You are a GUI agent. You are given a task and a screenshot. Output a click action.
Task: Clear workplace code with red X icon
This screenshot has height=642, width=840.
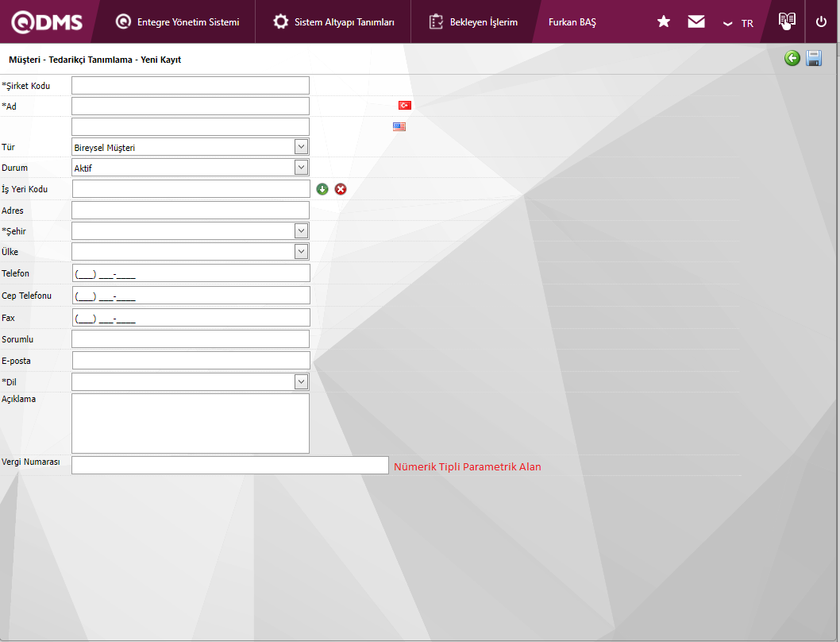[340, 189]
